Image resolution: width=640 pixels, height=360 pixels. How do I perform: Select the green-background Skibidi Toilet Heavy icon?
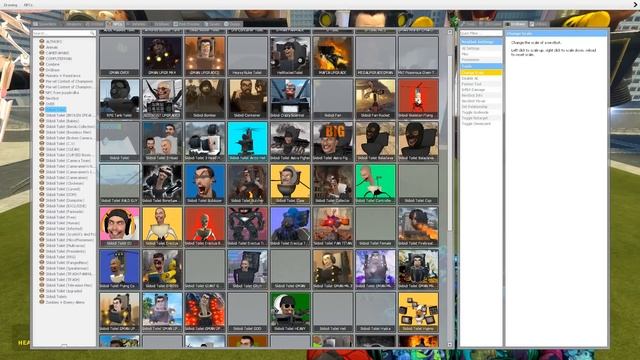pos(290,312)
